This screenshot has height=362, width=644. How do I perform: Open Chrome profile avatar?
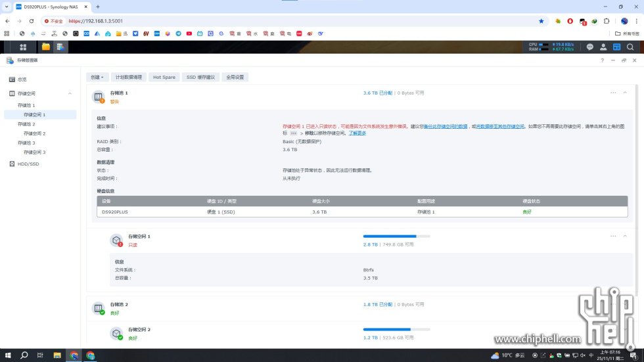click(x=624, y=21)
